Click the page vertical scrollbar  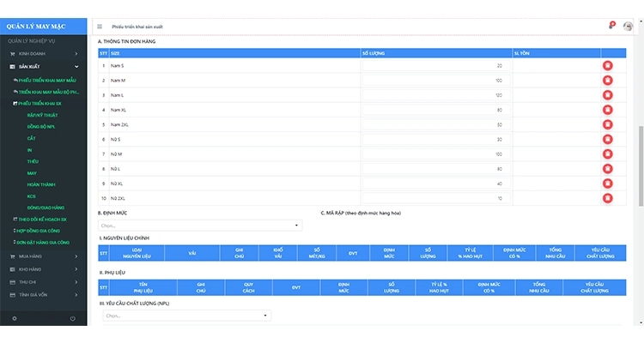[640, 163]
